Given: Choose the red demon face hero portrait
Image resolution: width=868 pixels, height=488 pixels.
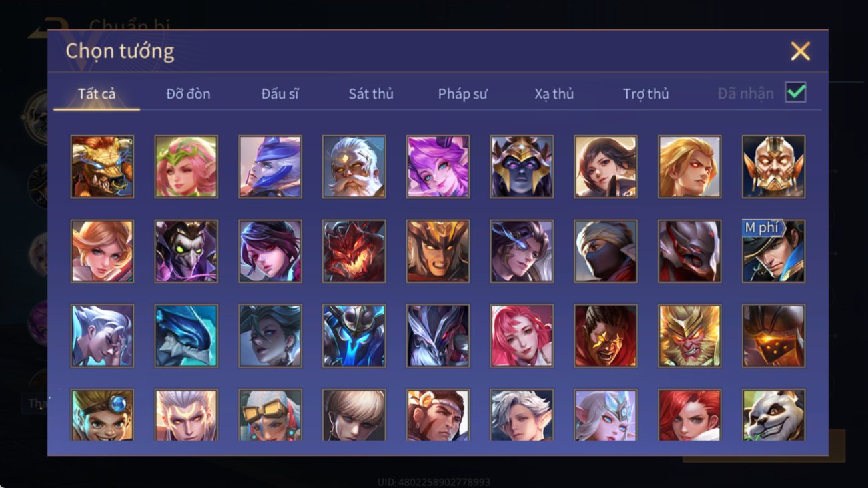Looking at the screenshot, I should (354, 251).
